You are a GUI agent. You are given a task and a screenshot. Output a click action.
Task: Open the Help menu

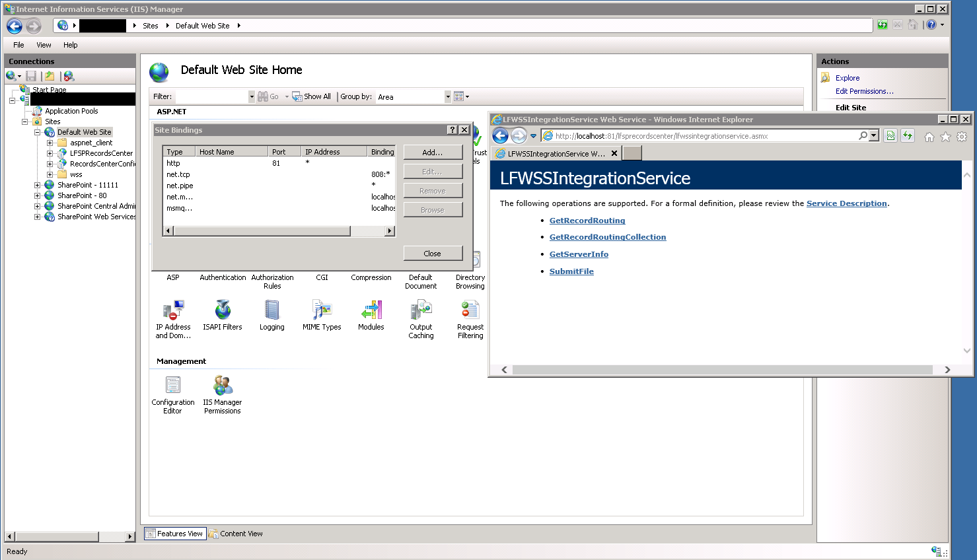(70, 45)
